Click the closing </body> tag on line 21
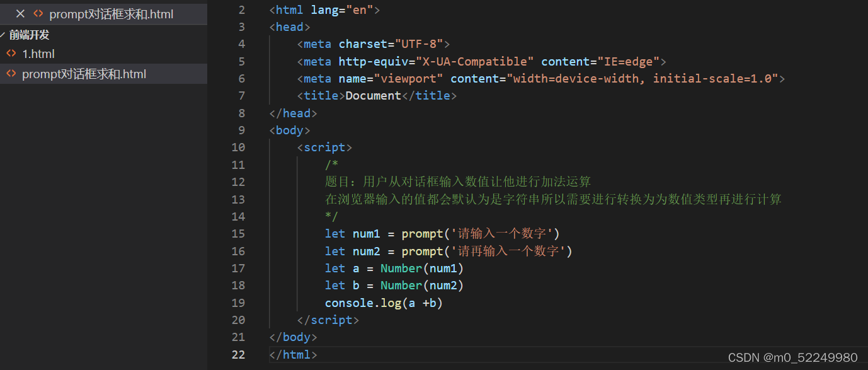This screenshot has width=868, height=370. click(292, 337)
